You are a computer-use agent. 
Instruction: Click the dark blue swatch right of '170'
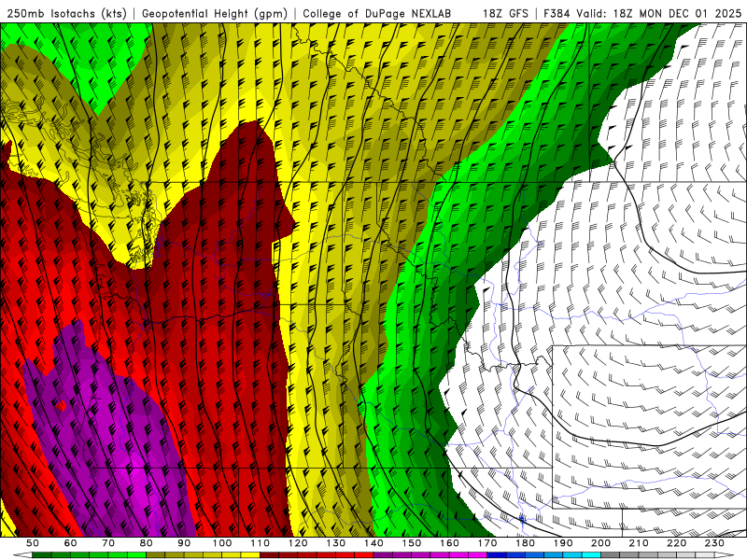click(497, 555)
